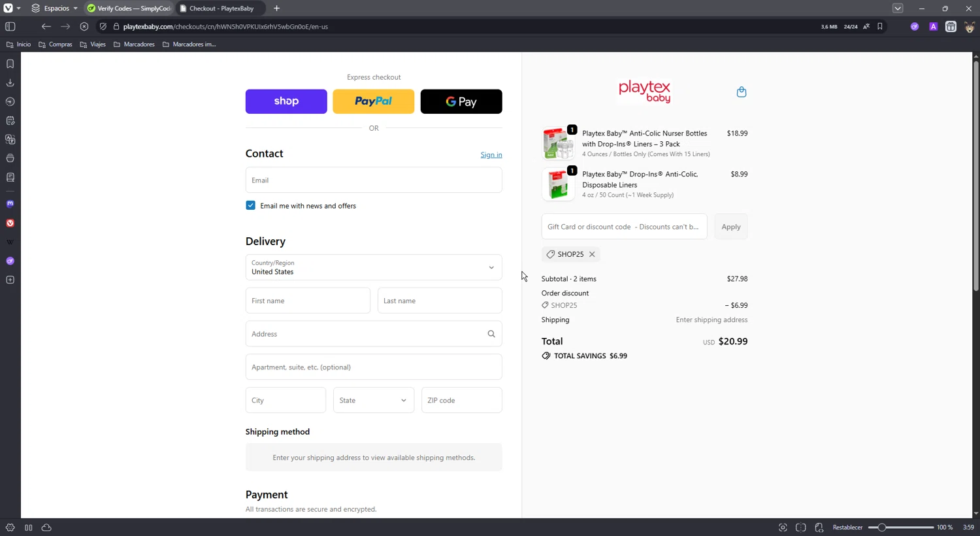Pay with Shop Pay button

click(286, 101)
